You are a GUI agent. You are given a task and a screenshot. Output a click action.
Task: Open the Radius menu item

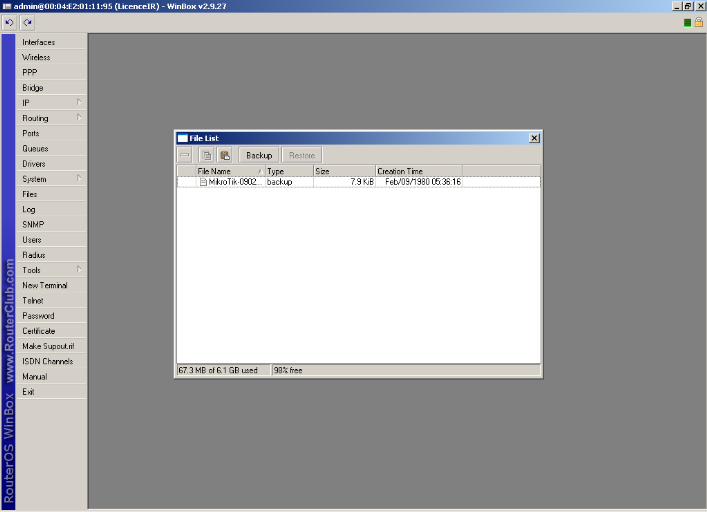click(x=51, y=255)
